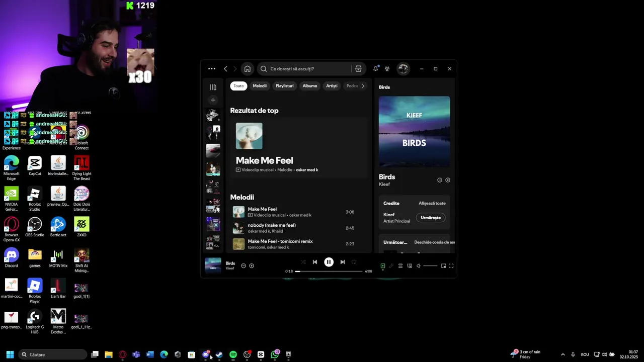This screenshot has height=362, width=644.
Task: Mute Spotify volume speaker icon
Action: pyautogui.click(x=419, y=266)
